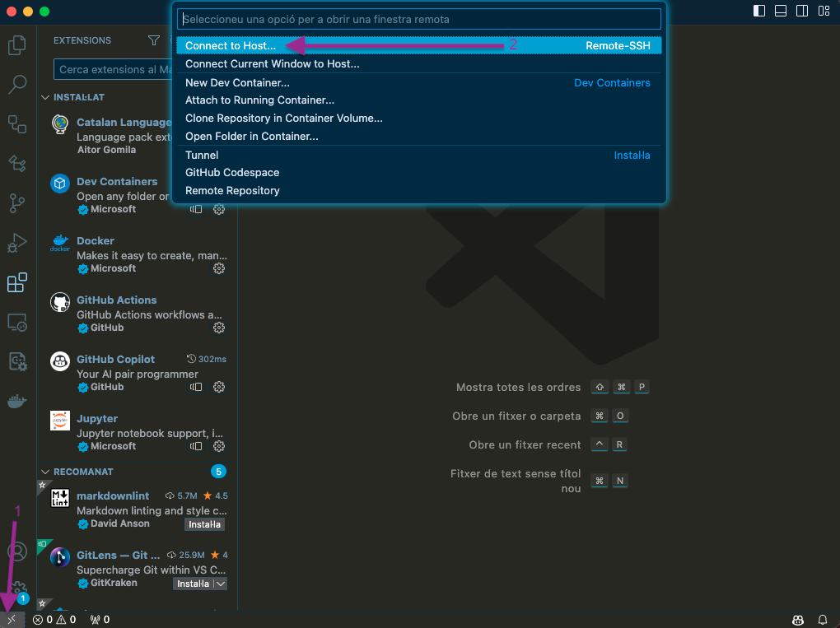Click Mostra totes les ordres shortcut hint
Image resolution: width=840 pixels, height=628 pixels.
click(519, 387)
